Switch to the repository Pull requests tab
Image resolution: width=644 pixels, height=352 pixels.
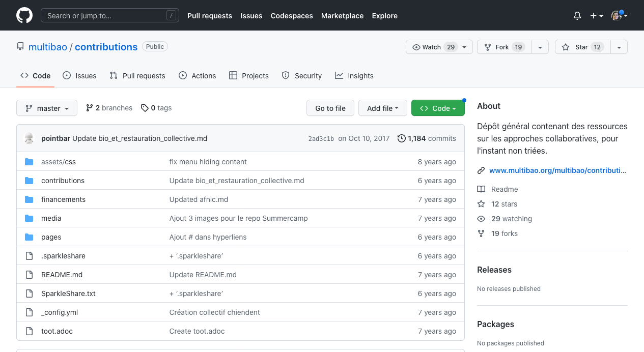coord(137,76)
